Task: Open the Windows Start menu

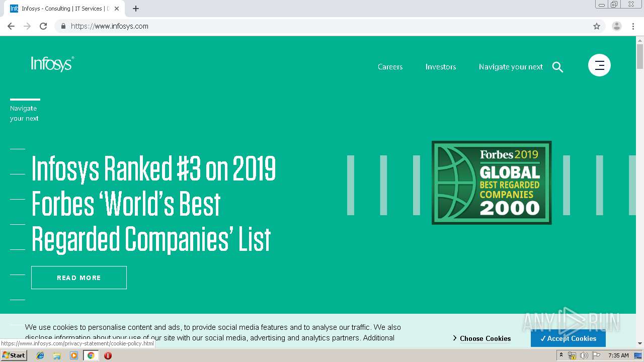Action: [x=14, y=355]
